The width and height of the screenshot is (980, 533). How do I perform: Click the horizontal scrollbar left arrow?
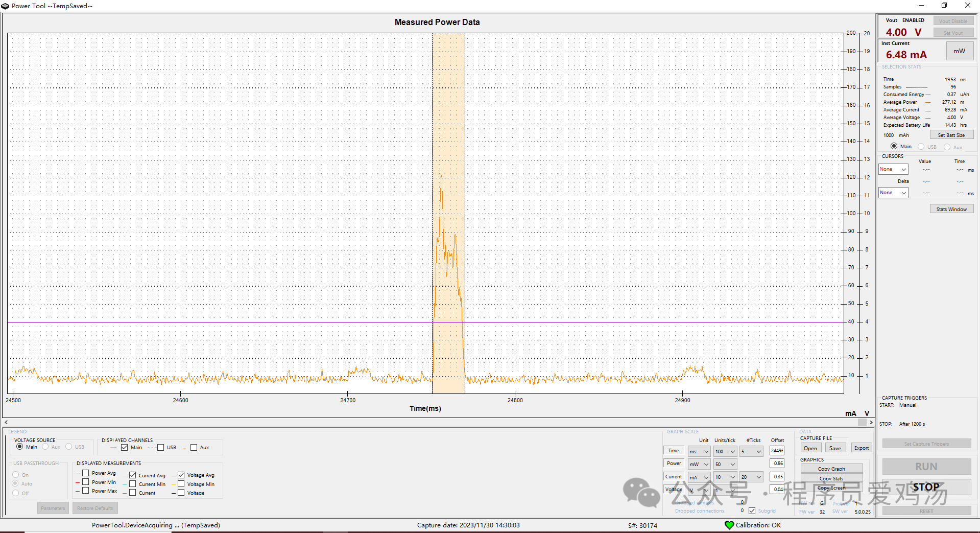pyautogui.click(x=6, y=423)
